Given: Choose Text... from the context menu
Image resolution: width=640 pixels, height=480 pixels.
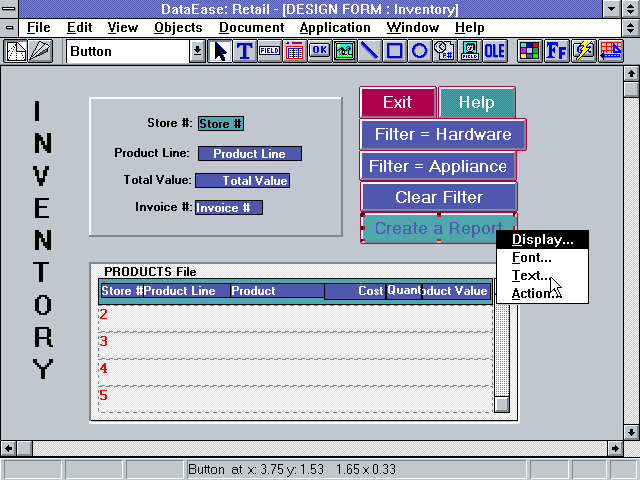Looking at the screenshot, I should [x=542, y=276].
